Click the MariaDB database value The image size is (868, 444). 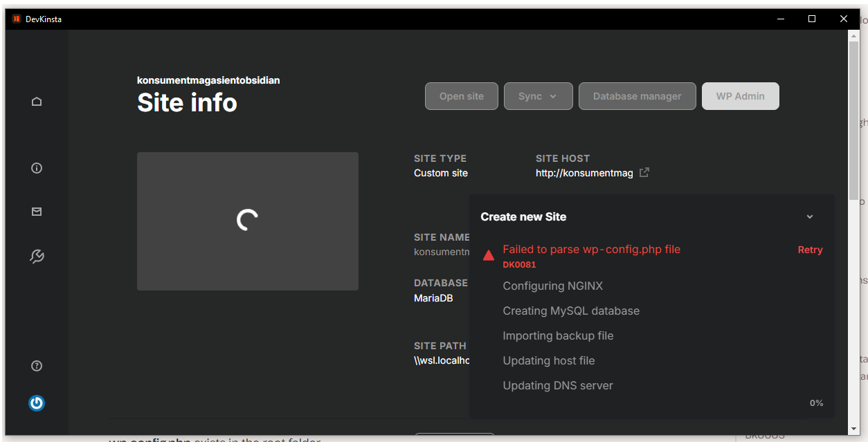tap(433, 298)
